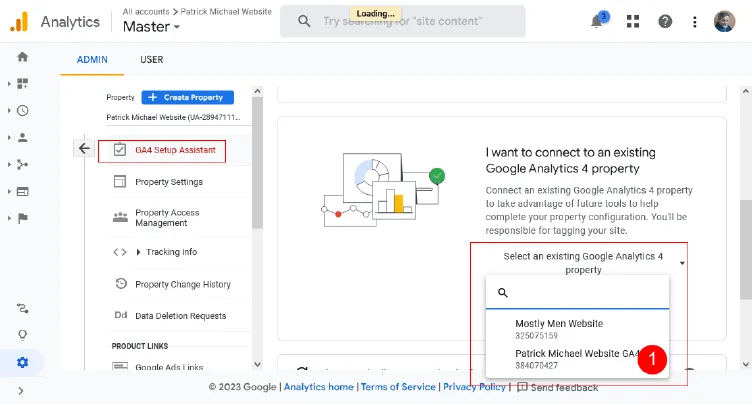Open the help question mark icon
This screenshot has height=405, width=752.
click(665, 21)
